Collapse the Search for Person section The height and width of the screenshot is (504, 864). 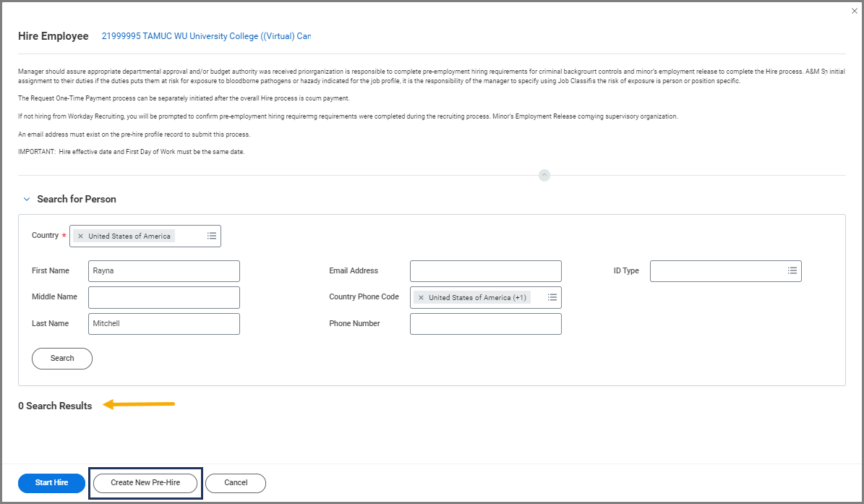point(27,199)
